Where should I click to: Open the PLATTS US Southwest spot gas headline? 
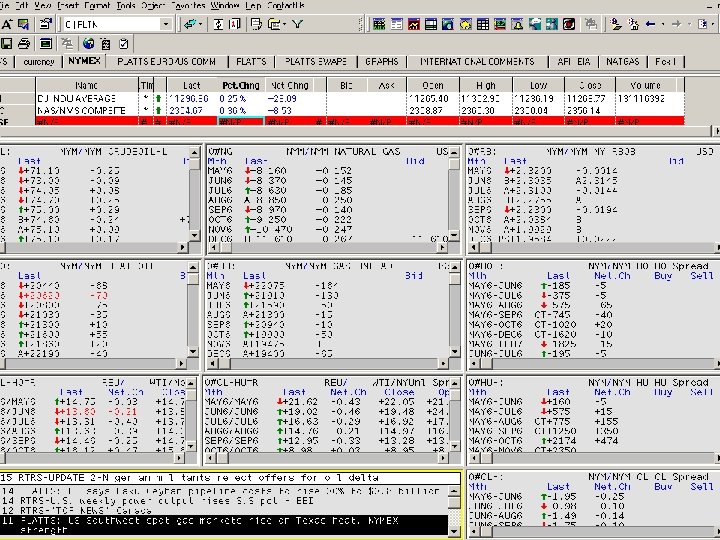[224, 525]
